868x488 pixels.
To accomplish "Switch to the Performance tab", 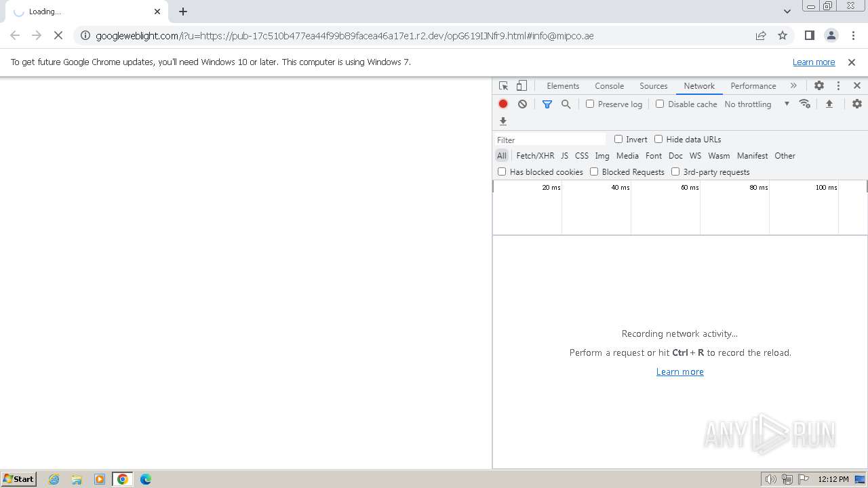I will pos(753,86).
